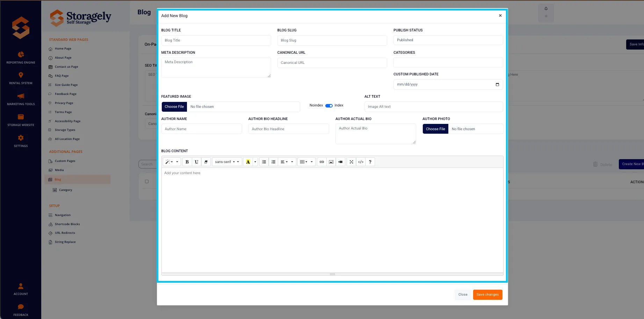The width and height of the screenshot is (644, 319).
Task: Open the Publish Status dropdown
Action: (x=448, y=40)
